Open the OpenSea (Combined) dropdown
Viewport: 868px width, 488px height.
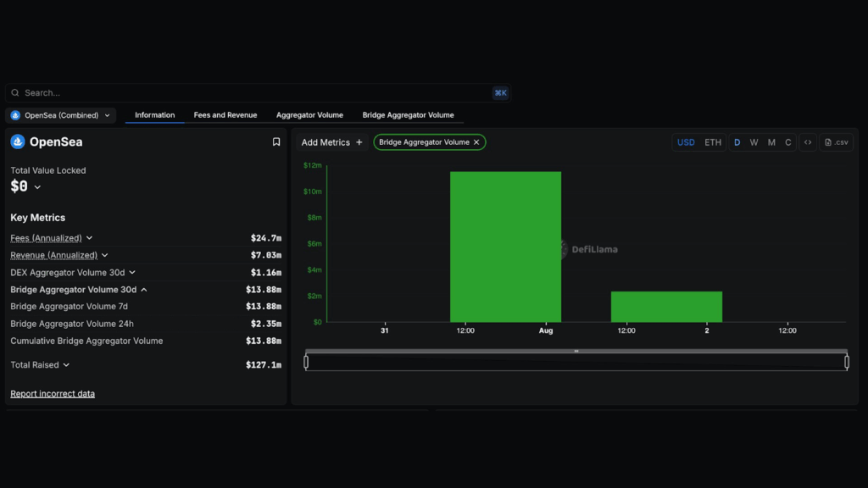(x=61, y=115)
